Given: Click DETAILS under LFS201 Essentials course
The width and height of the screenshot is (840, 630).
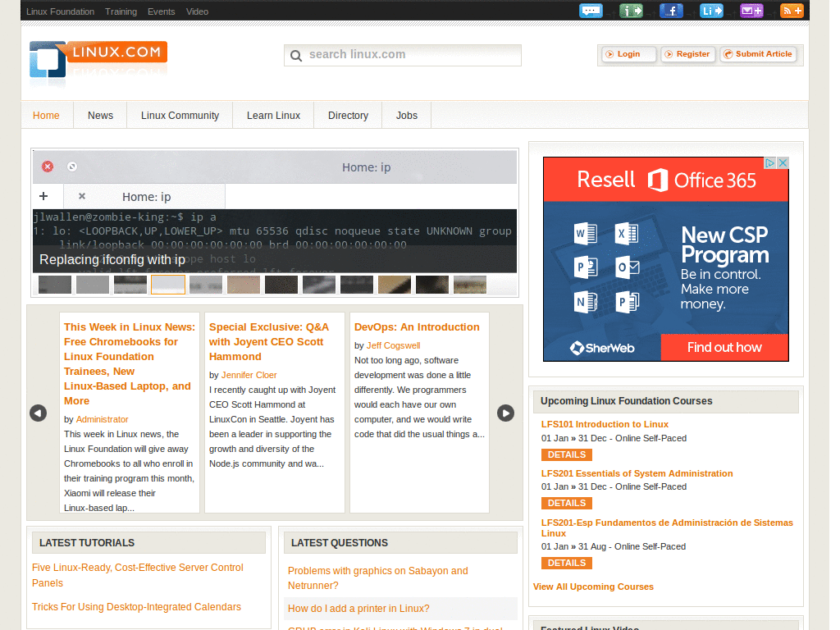Looking at the screenshot, I should 567,503.
